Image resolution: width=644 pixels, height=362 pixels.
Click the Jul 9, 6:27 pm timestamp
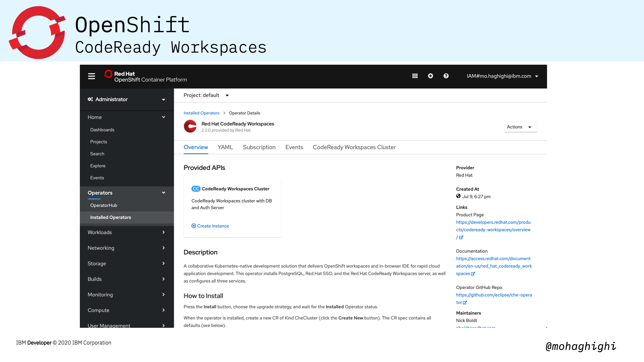[476, 197]
